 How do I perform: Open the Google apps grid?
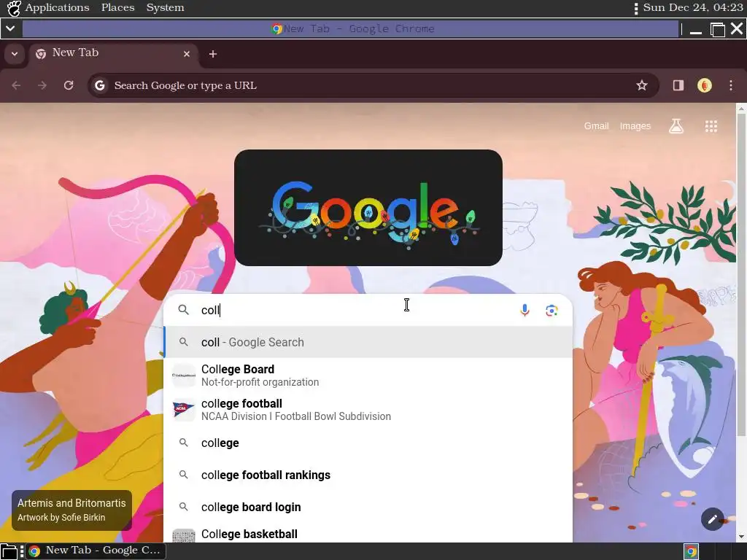point(711,126)
